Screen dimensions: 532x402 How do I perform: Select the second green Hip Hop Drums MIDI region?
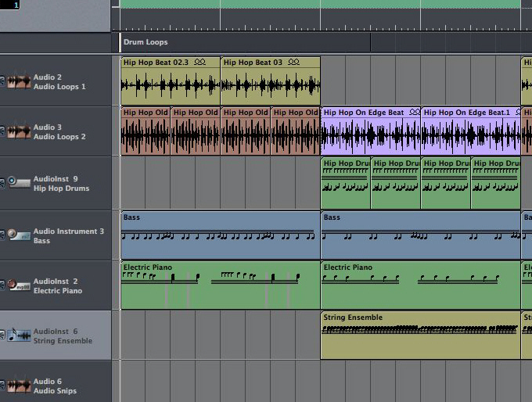(396, 183)
